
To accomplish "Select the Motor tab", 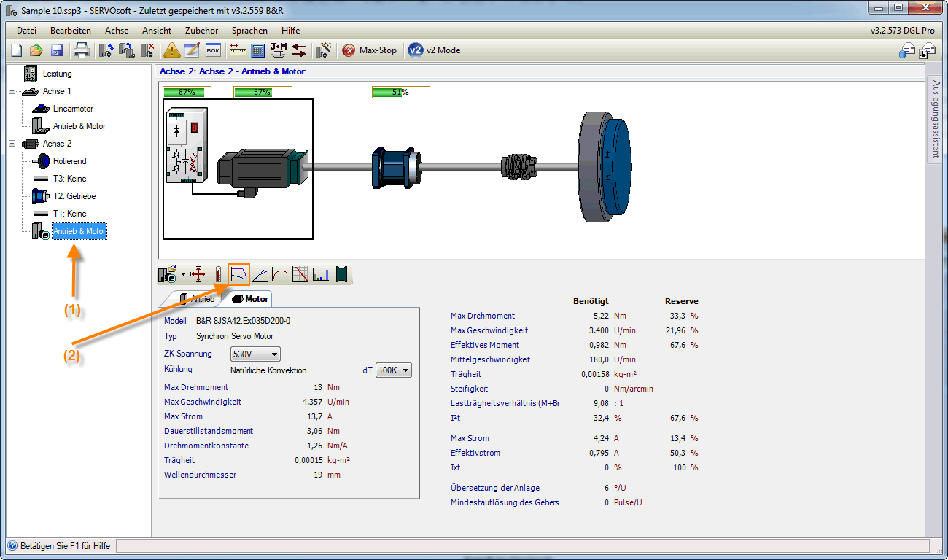I will point(249,298).
